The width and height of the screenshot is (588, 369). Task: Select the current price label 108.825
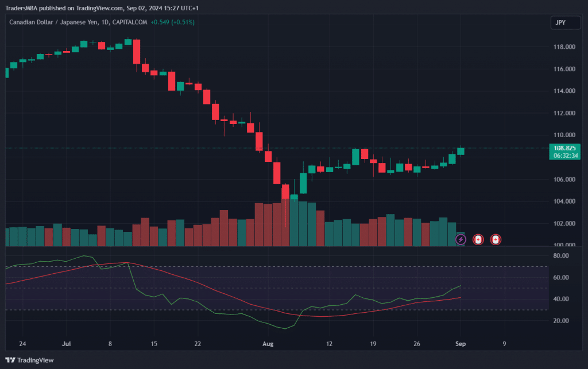point(566,147)
